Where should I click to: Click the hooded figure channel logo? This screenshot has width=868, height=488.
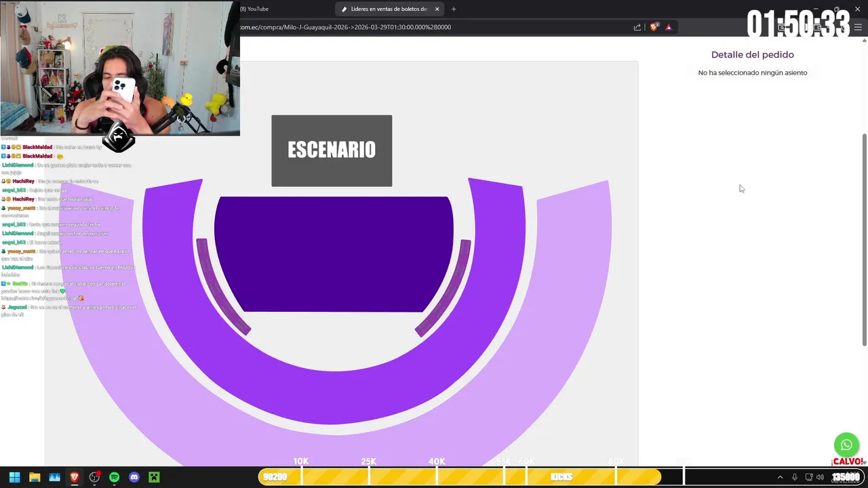(119, 138)
